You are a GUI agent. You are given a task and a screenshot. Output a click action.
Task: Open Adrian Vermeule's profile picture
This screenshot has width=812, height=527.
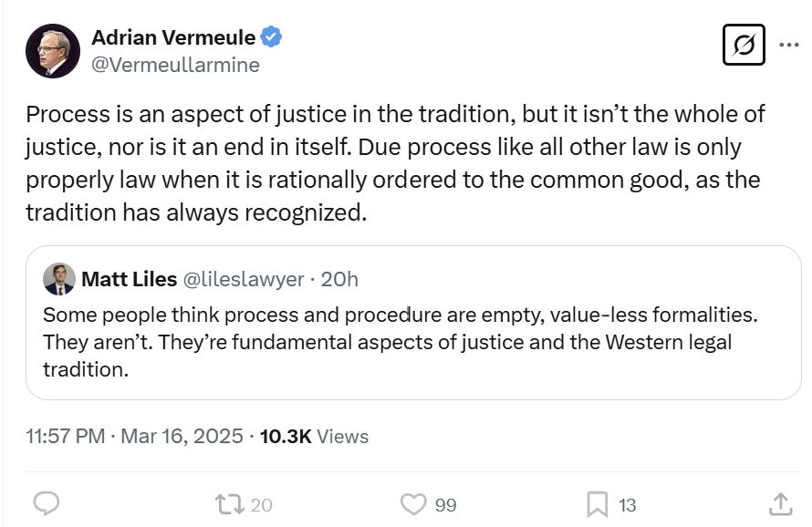tap(53, 51)
